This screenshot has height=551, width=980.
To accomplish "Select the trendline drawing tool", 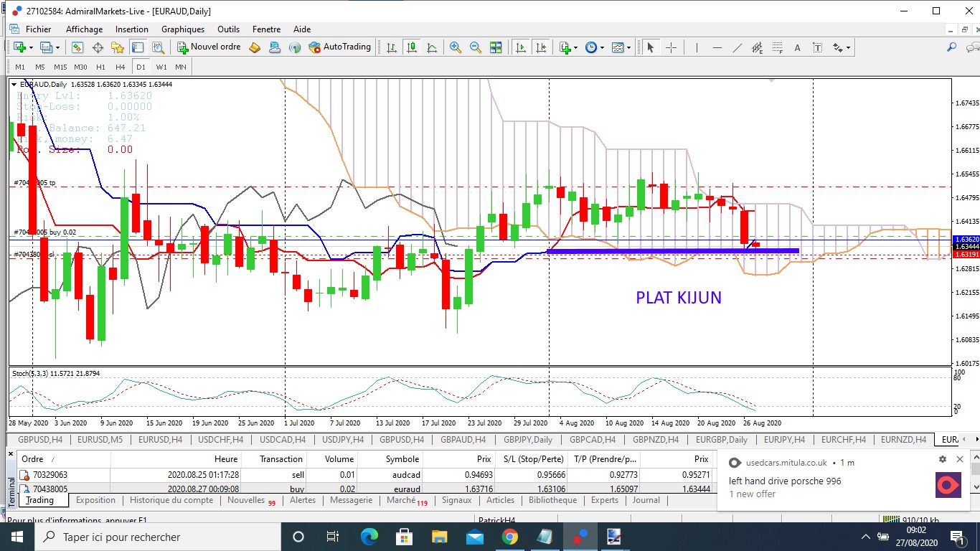I will (737, 47).
